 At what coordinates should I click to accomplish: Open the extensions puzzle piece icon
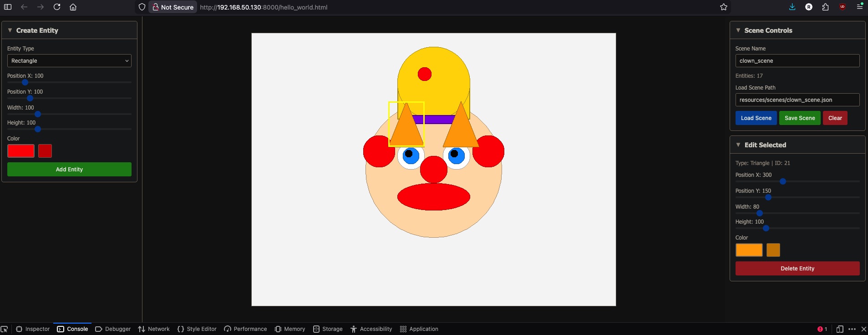click(825, 7)
